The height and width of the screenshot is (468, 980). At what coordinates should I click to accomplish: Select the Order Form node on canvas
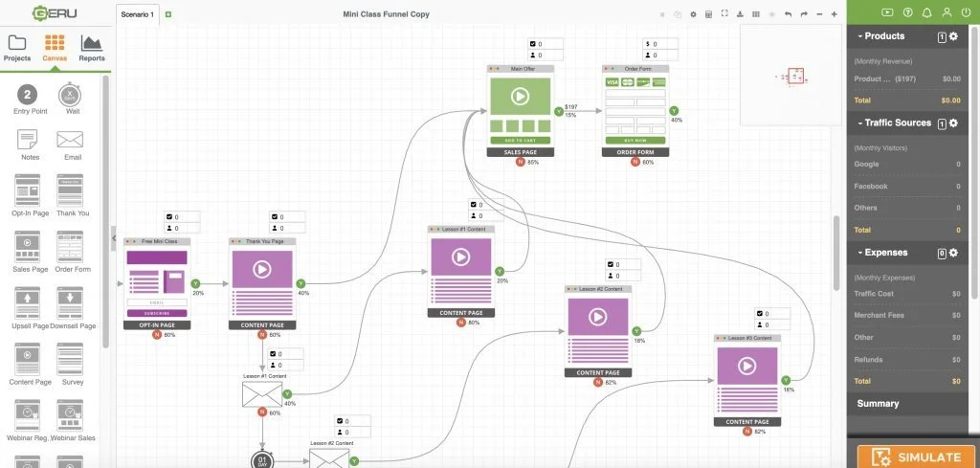[635, 111]
